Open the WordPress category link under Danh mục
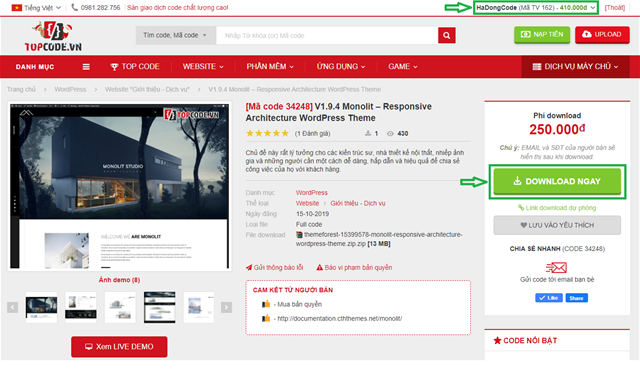The image size is (640, 371). 311,192
